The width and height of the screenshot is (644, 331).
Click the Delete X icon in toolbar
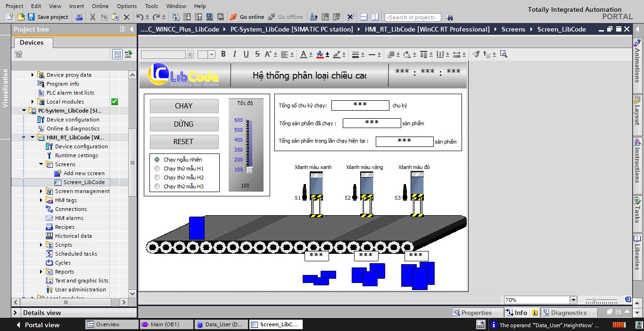point(126,17)
